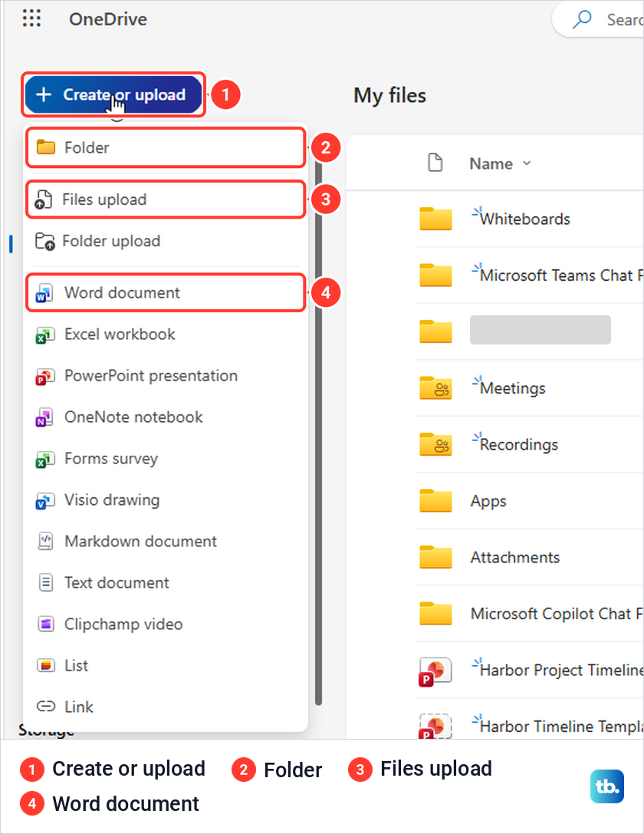Screen dimensions: 644x834
Task: Click the search magnifier icon
Action: [583, 19]
